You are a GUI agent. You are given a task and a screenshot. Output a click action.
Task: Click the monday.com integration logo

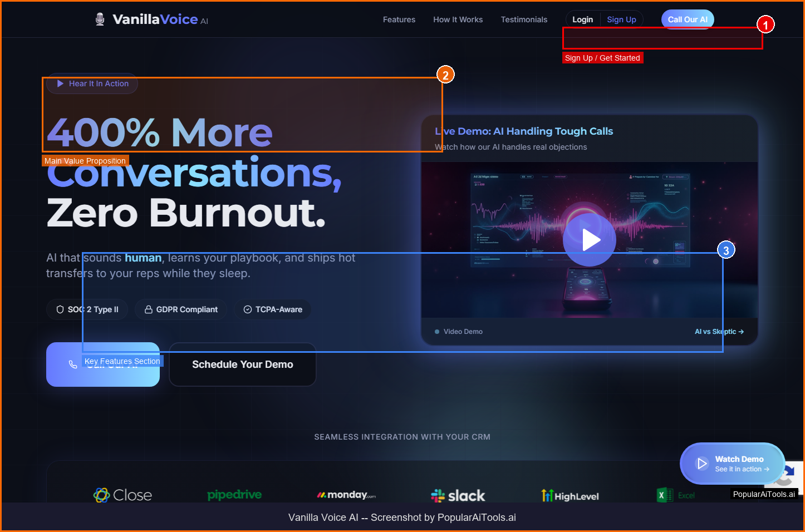346,495
